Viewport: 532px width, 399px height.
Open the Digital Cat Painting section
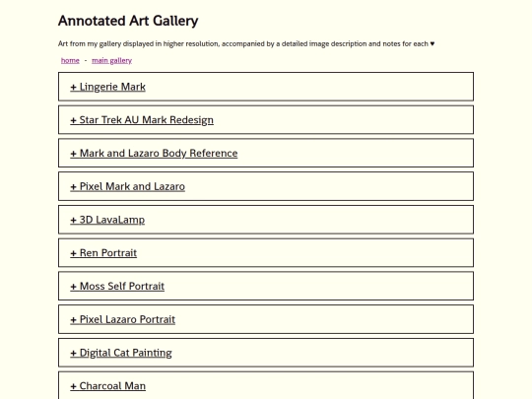click(x=121, y=353)
